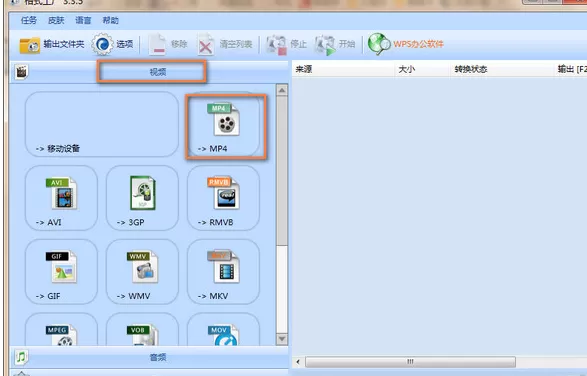Select the 移动设备 mobile device format
The image size is (587, 376).
(x=102, y=124)
